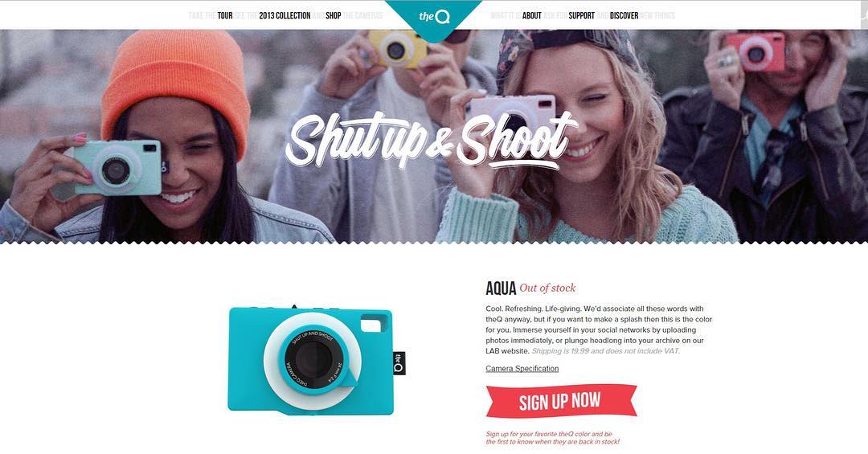The width and height of the screenshot is (868, 454).
Task: Open the Camera Specification link
Action: click(x=522, y=369)
